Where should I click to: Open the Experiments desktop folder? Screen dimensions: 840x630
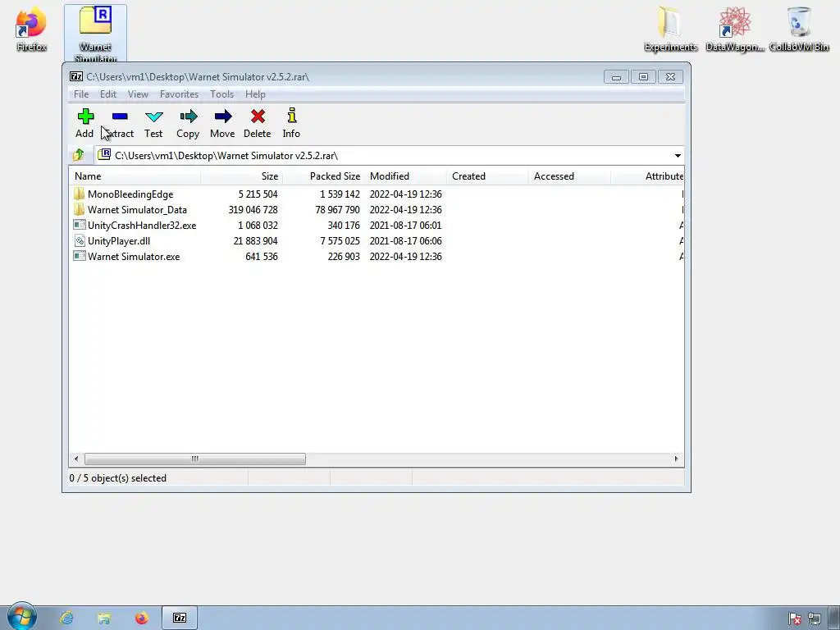(x=670, y=30)
